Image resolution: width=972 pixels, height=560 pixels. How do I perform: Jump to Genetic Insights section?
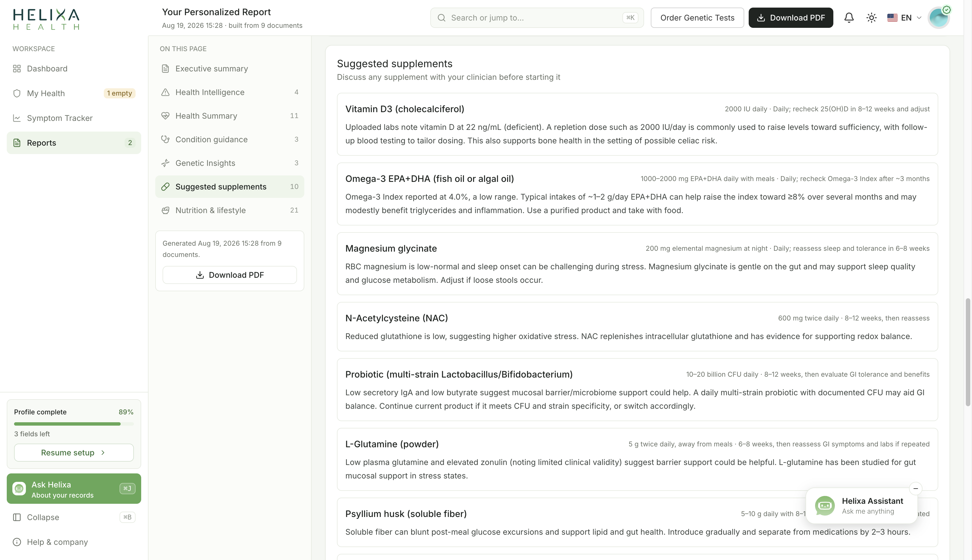[230, 163]
